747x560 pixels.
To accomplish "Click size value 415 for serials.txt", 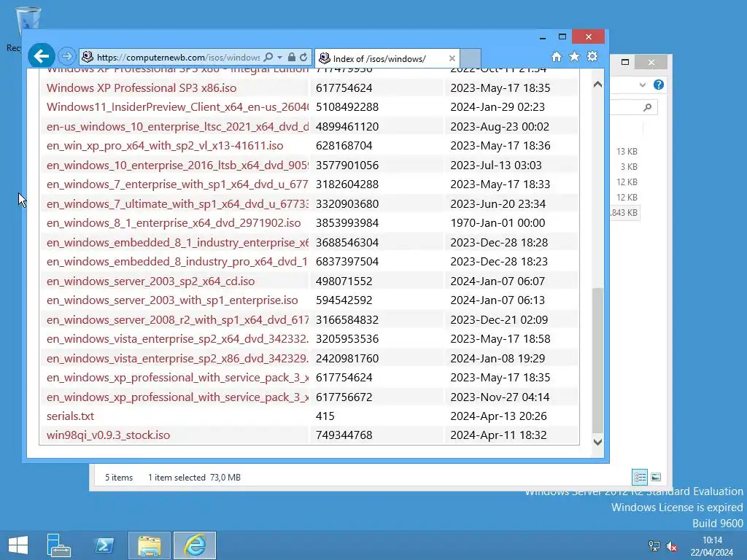I will [325, 416].
